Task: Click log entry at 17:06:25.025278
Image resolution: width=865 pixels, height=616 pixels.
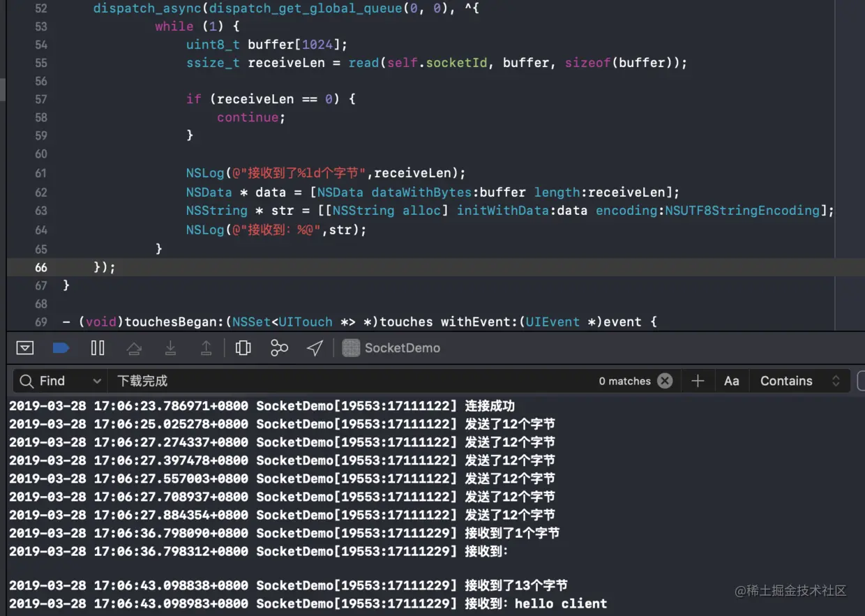Action: coord(283,424)
